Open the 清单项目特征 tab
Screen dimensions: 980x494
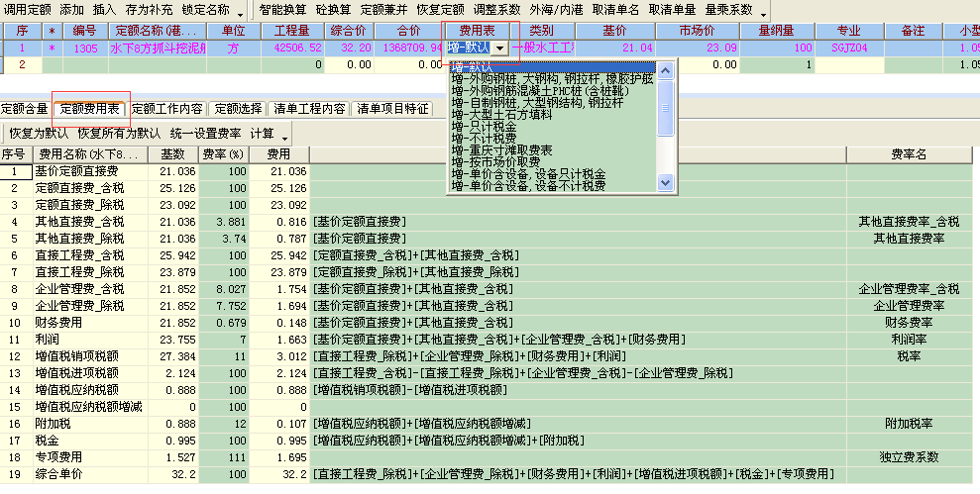(x=392, y=109)
